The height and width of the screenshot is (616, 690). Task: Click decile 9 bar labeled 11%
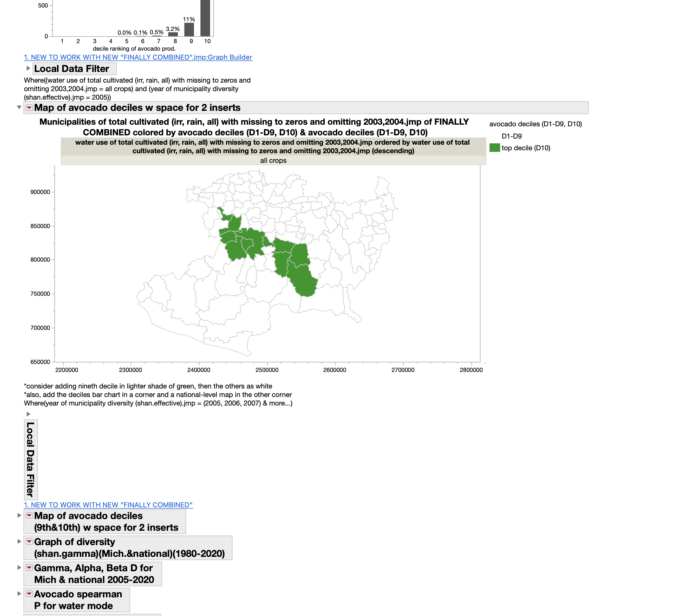coord(189,30)
